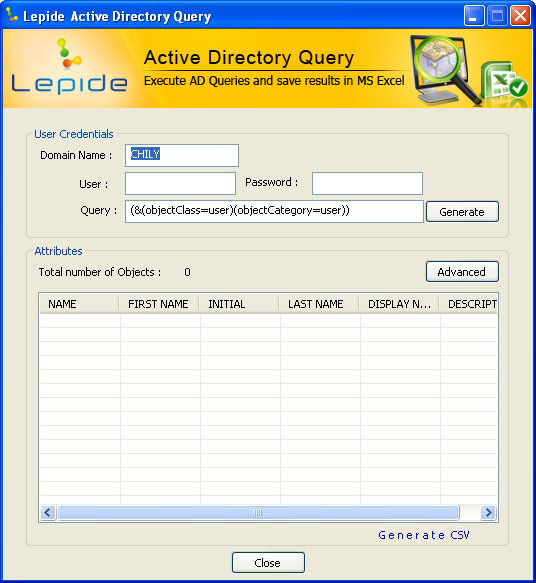The width and height of the screenshot is (536, 583).
Task: Sort by the NAME column header
Action: point(79,304)
